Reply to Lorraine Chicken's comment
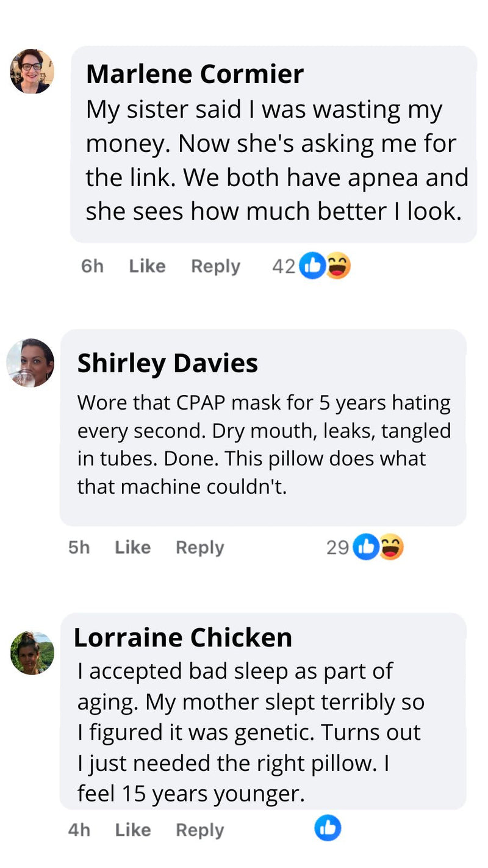Image resolution: width=488 pixels, height=868 pixels. [x=199, y=830]
